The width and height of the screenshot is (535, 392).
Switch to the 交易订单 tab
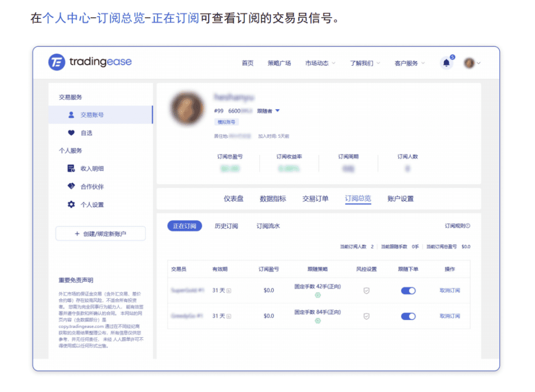[x=315, y=199]
